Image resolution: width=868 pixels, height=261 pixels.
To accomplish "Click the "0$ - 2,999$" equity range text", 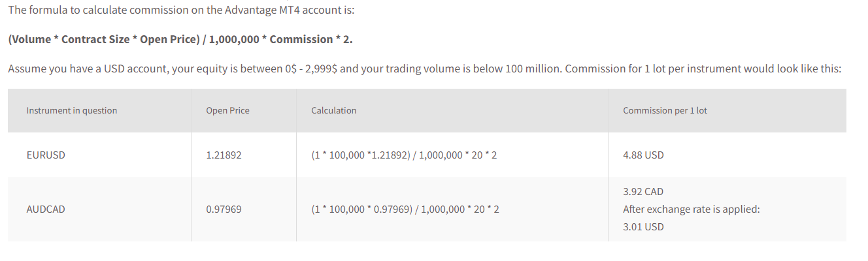I will click(x=311, y=69).
